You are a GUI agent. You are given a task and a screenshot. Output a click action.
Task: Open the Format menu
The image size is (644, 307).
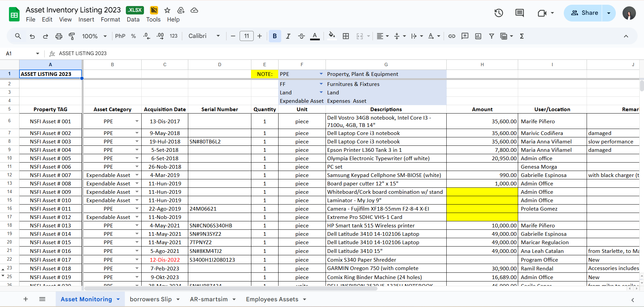110,19
